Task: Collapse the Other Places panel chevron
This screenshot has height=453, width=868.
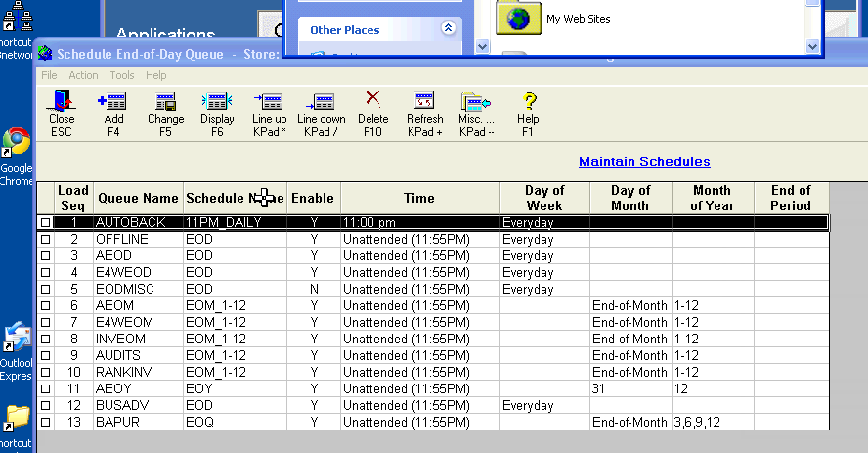Action: 448,28
